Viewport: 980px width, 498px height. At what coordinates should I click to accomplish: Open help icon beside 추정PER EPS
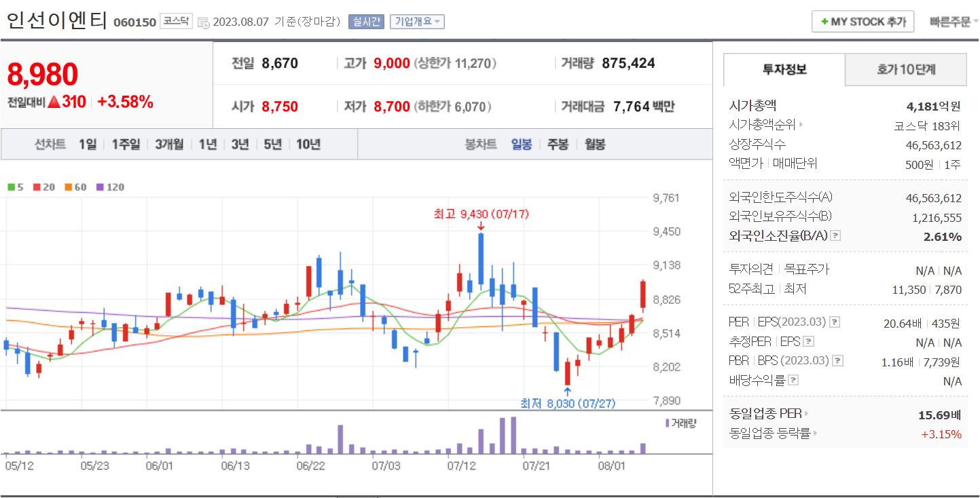coord(808,341)
